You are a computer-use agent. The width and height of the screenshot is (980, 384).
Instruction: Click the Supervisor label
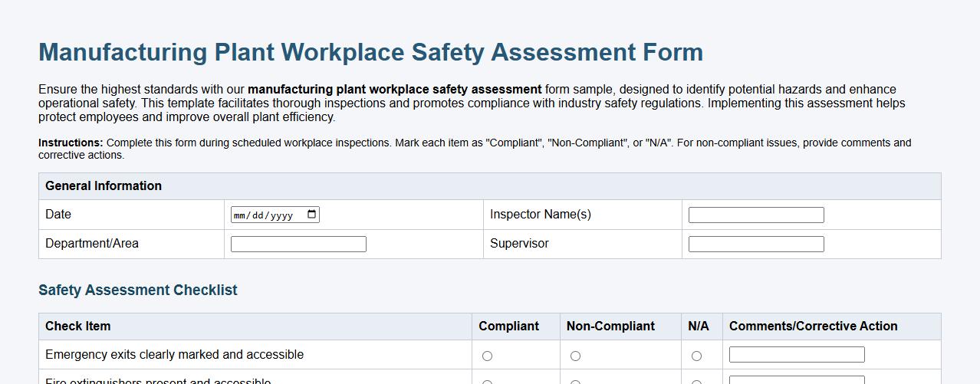pyautogui.click(x=519, y=244)
